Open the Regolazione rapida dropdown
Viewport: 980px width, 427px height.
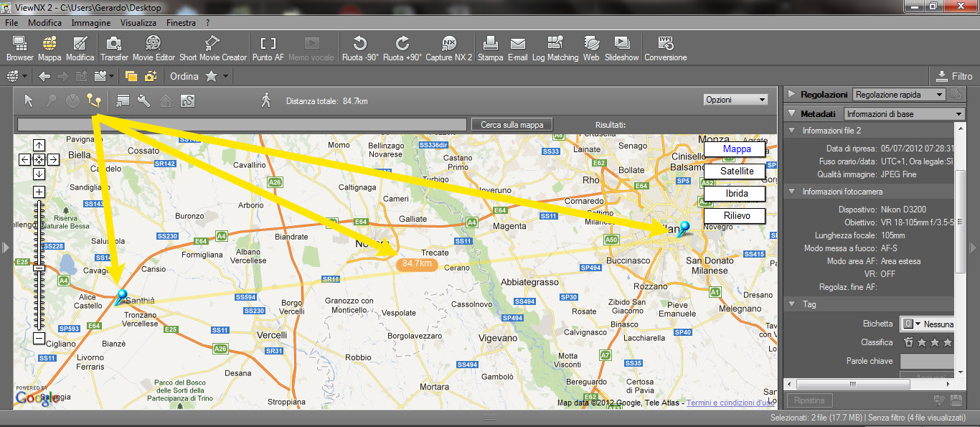900,94
